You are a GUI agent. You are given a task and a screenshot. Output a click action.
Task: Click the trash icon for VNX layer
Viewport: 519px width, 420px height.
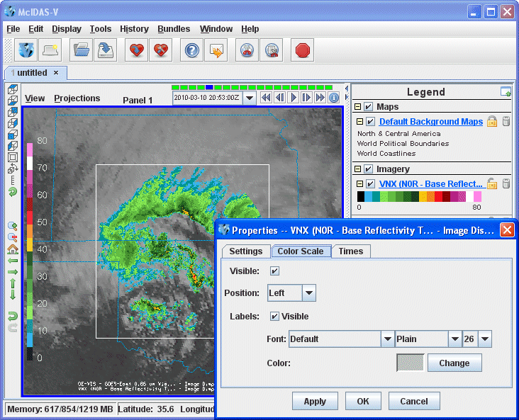pos(506,183)
